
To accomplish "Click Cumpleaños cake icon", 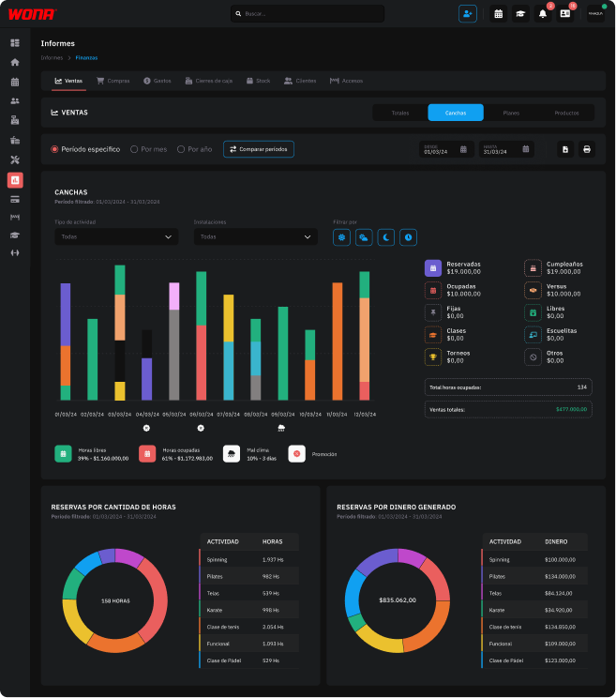I will tap(533, 268).
